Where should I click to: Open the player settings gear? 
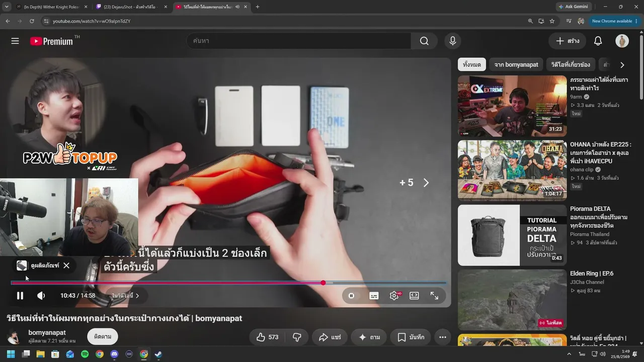[x=394, y=296]
